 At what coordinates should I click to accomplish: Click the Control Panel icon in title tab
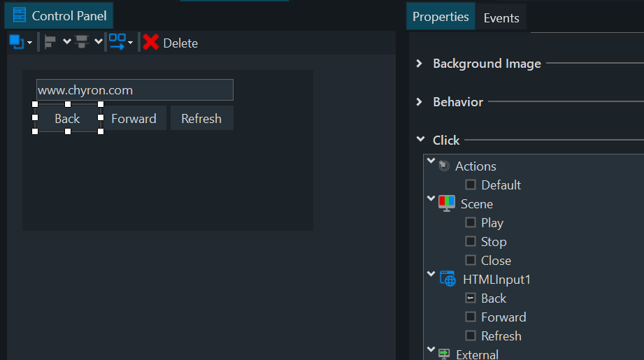click(20, 15)
